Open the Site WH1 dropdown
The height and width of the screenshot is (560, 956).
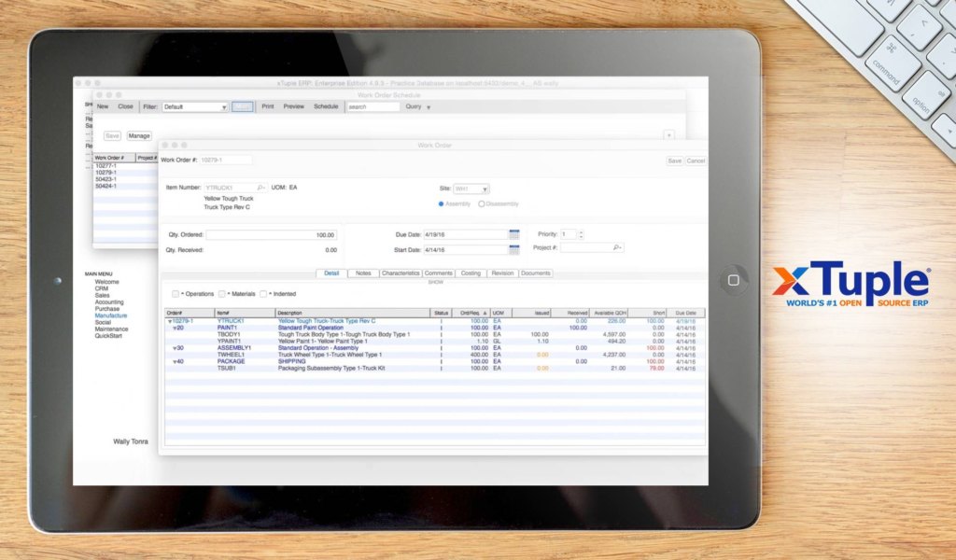[x=471, y=189]
